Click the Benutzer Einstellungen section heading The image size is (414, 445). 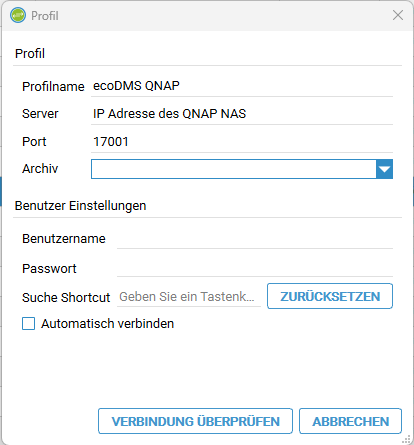[x=80, y=206]
